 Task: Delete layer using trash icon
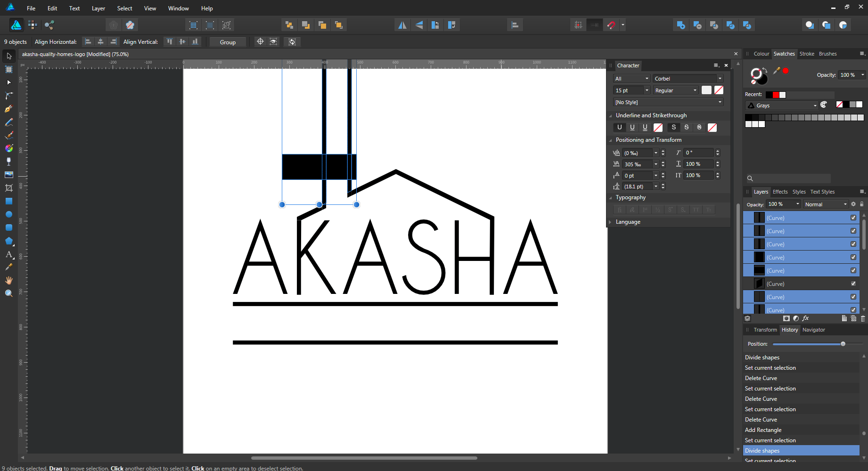tap(863, 318)
